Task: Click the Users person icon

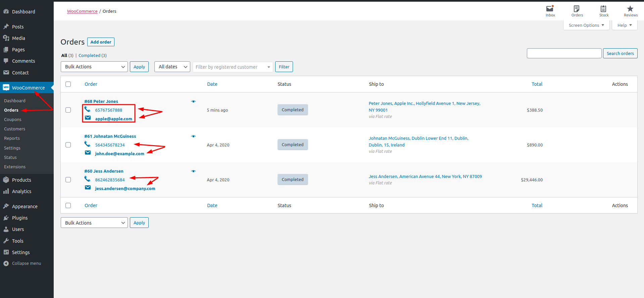Action: click(6, 229)
